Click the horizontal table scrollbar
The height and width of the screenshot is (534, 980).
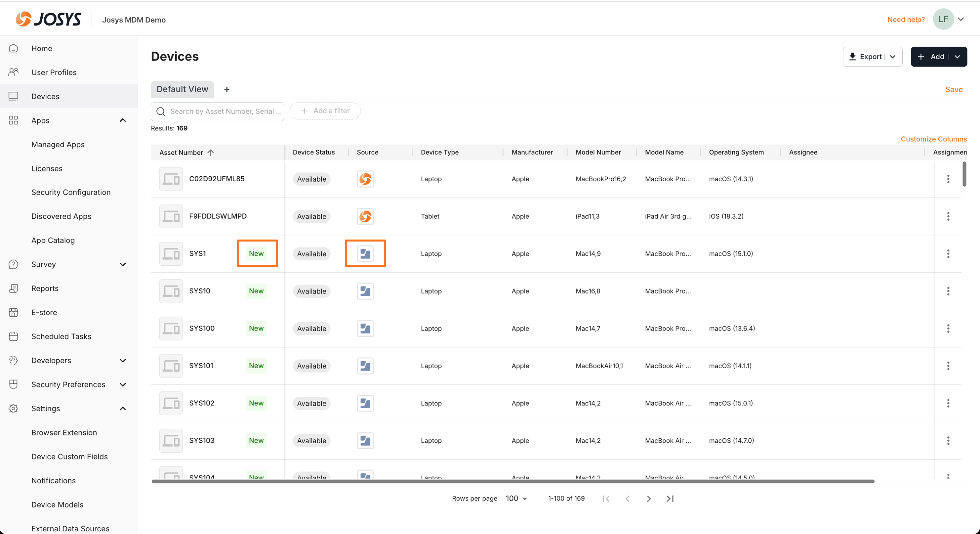pyautogui.click(x=512, y=481)
